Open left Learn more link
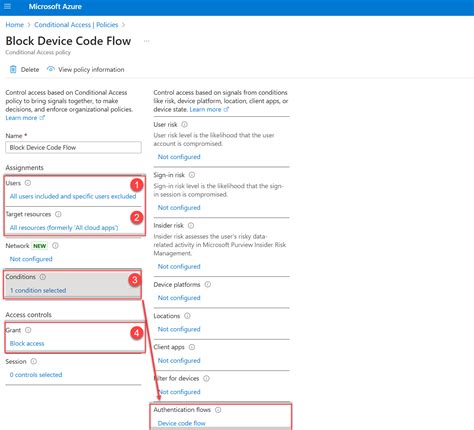The image size is (474, 430). click(21, 118)
